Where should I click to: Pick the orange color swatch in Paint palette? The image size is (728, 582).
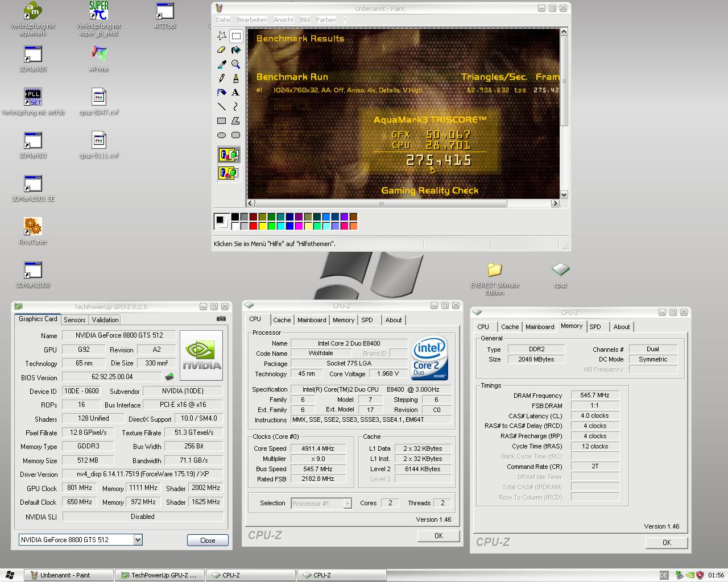353,226
